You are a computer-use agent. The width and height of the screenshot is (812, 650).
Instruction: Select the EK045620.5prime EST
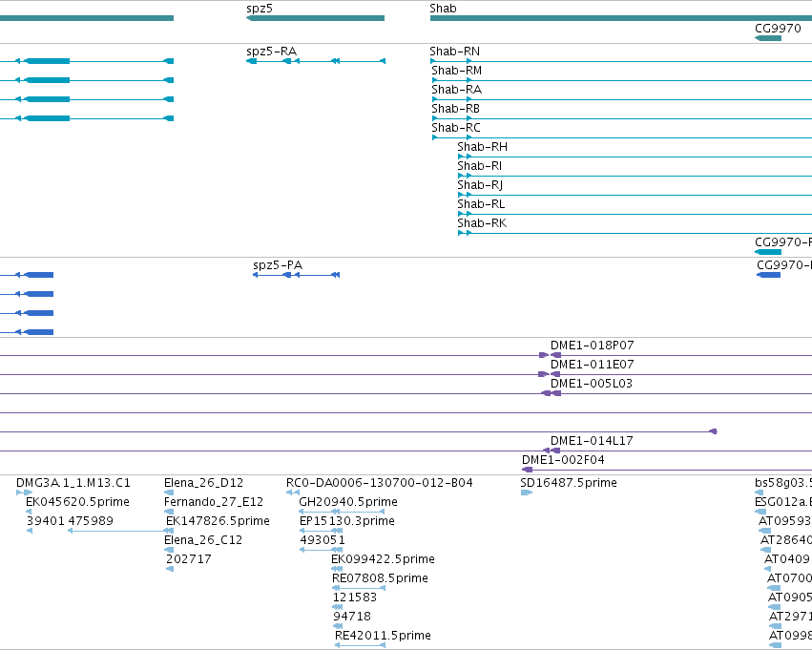pos(77,502)
